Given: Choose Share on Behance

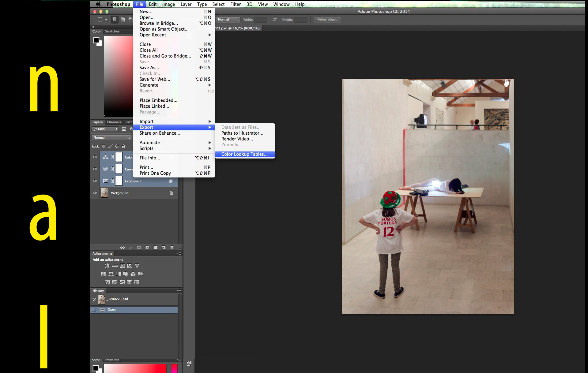Looking at the screenshot, I should (x=174, y=133).
